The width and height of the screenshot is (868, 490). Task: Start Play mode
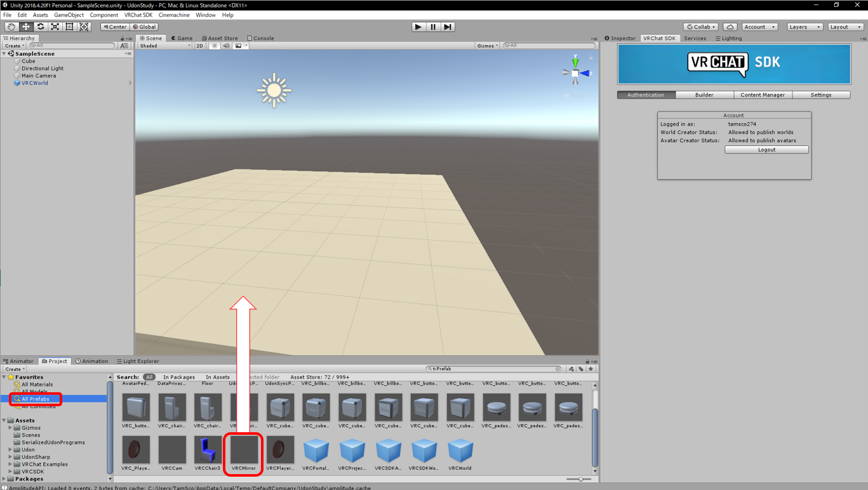click(418, 27)
